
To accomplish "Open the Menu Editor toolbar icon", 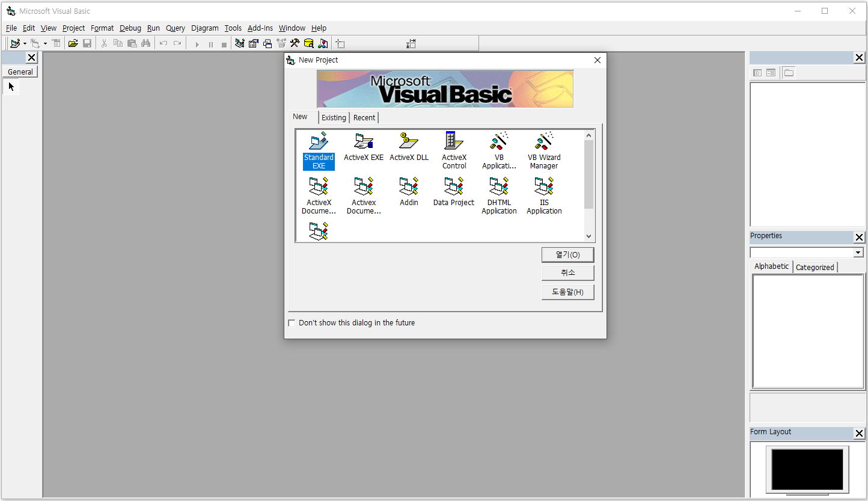I will pyautogui.click(x=56, y=43).
